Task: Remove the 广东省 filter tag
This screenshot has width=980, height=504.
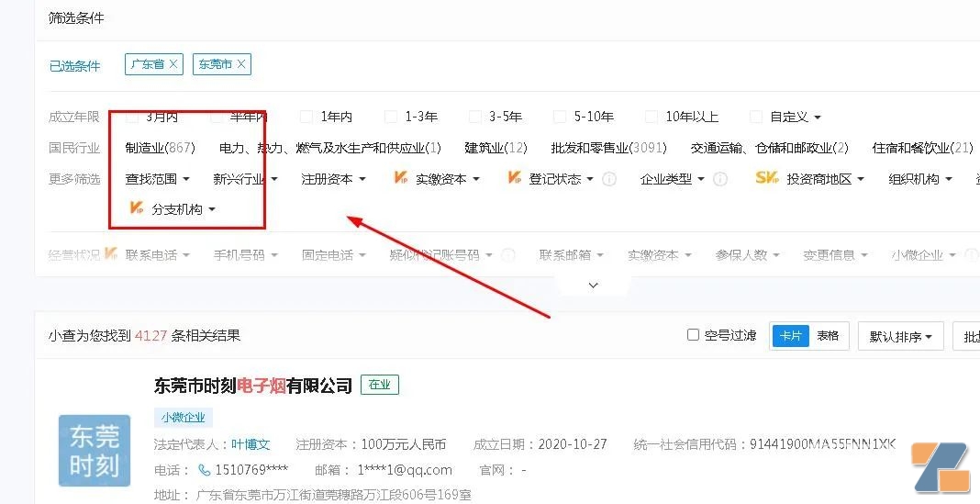Action: tap(173, 63)
